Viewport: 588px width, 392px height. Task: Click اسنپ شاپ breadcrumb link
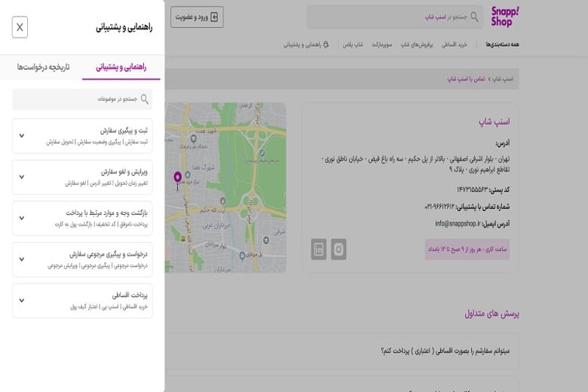click(503, 79)
